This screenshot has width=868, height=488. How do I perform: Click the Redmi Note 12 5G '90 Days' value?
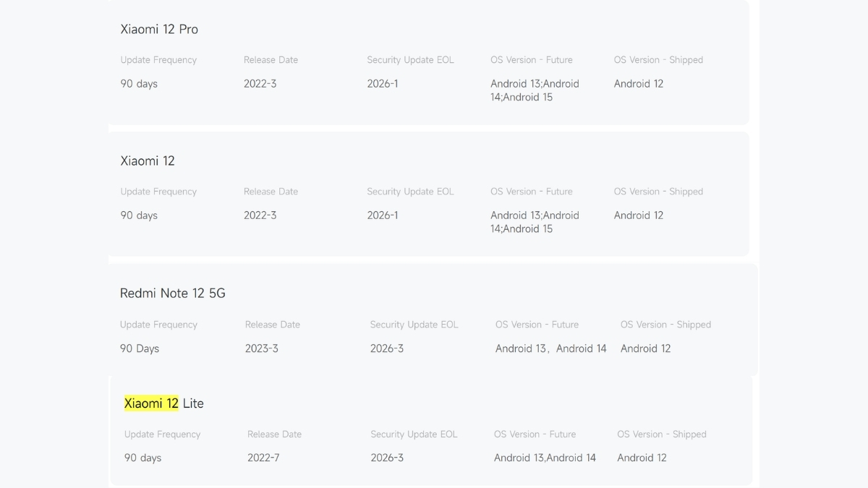[140, 348]
